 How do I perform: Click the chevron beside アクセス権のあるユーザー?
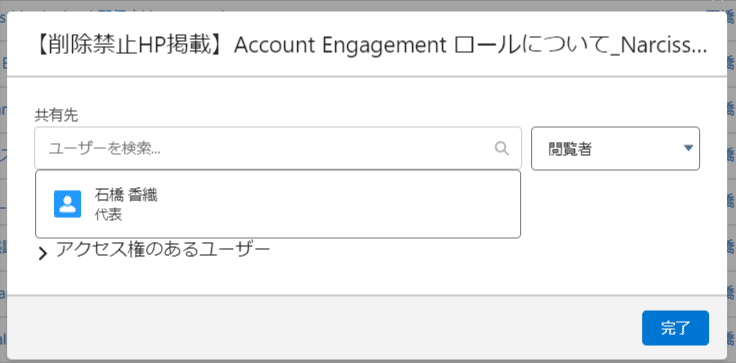(x=43, y=254)
